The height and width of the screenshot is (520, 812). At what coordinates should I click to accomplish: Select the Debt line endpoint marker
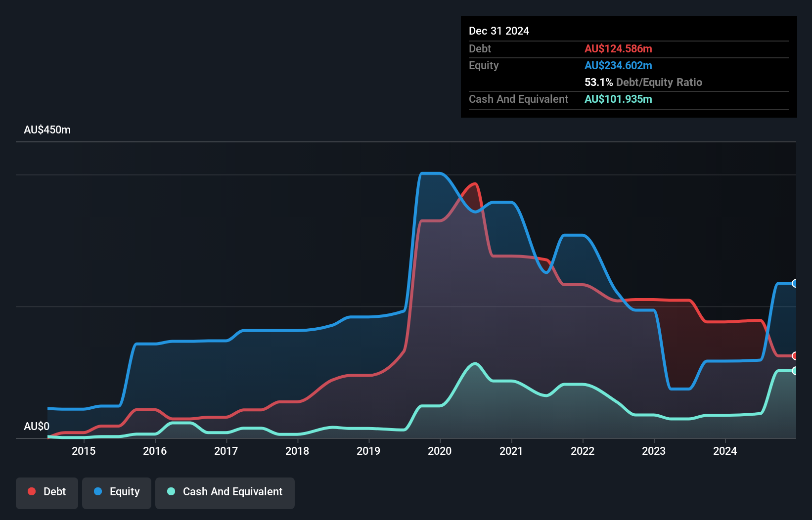[795, 355]
